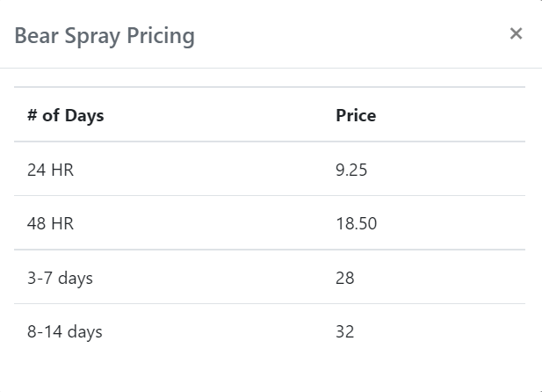
Task: Click the word Pricing in the title
Action: click(x=161, y=37)
